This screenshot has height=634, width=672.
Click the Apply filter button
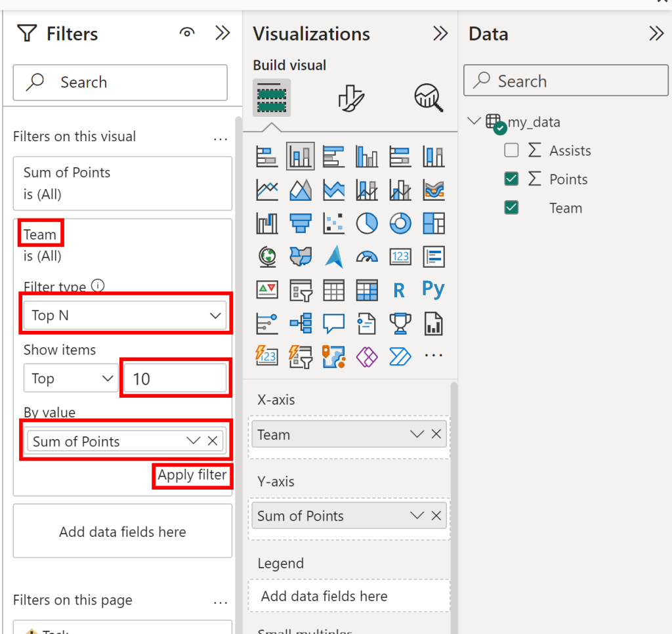point(192,475)
